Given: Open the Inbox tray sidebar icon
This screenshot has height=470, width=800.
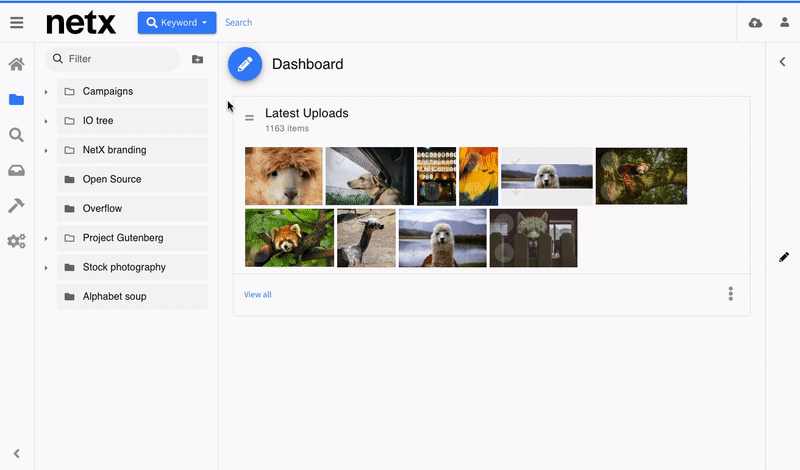Looking at the screenshot, I should 16,171.
